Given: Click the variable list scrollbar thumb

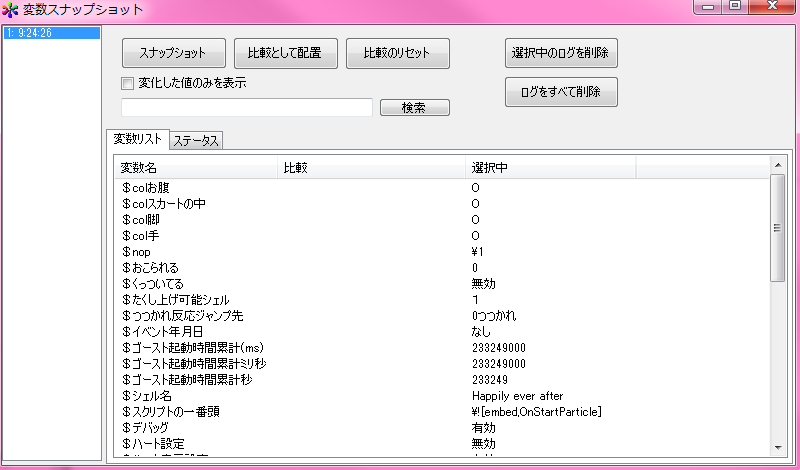Looking at the screenshot, I should click(x=778, y=228).
